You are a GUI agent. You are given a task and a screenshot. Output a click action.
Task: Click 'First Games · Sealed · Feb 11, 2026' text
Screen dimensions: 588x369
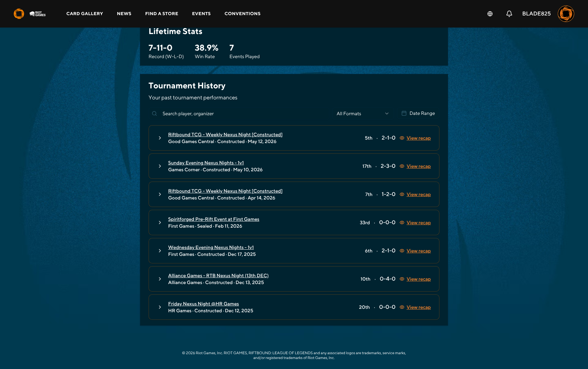[x=205, y=226]
